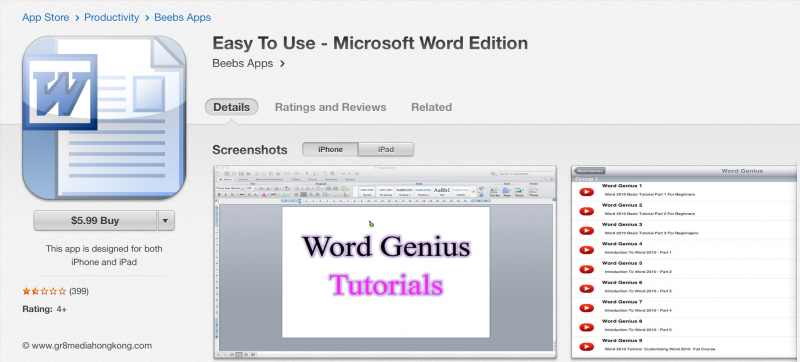Open the Details tab
Image resolution: width=800 pixels, height=362 pixels.
coord(232,107)
